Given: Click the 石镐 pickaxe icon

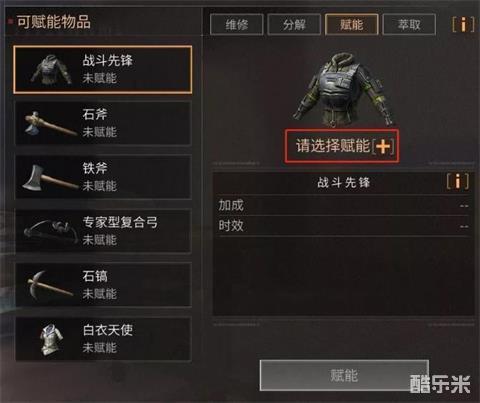Looking at the screenshot, I should point(50,284).
